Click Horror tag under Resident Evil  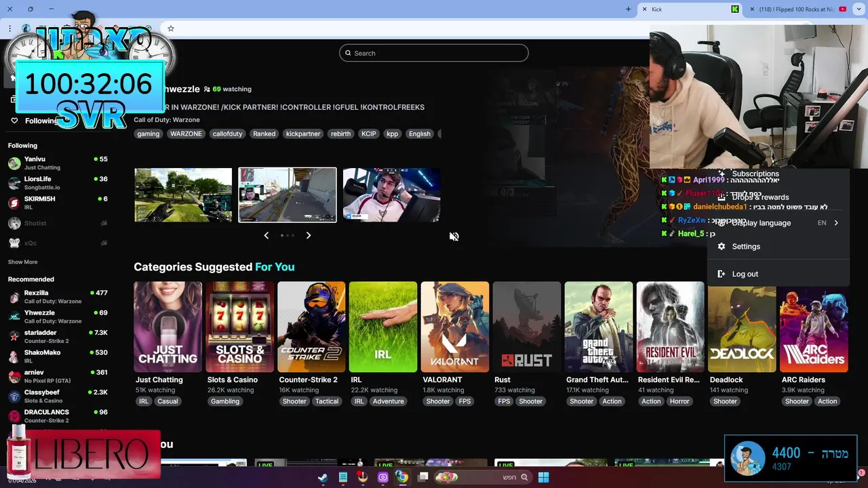tap(679, 401)
